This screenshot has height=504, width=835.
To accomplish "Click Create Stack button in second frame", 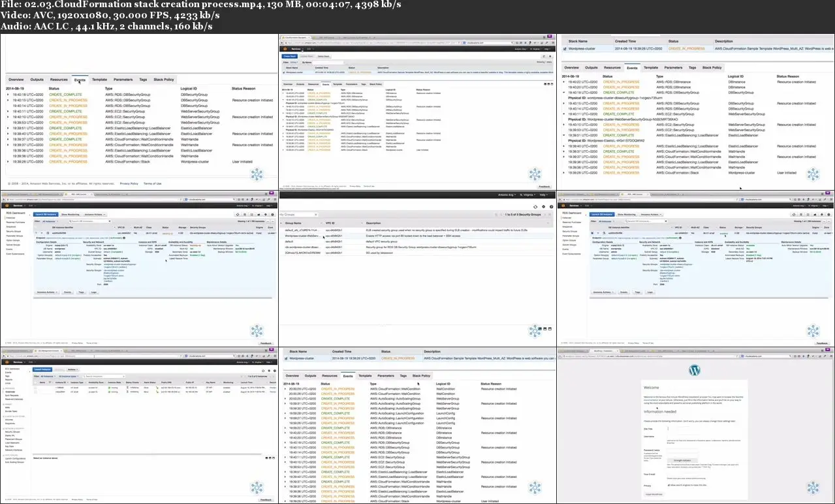I will tap(290, 56).
